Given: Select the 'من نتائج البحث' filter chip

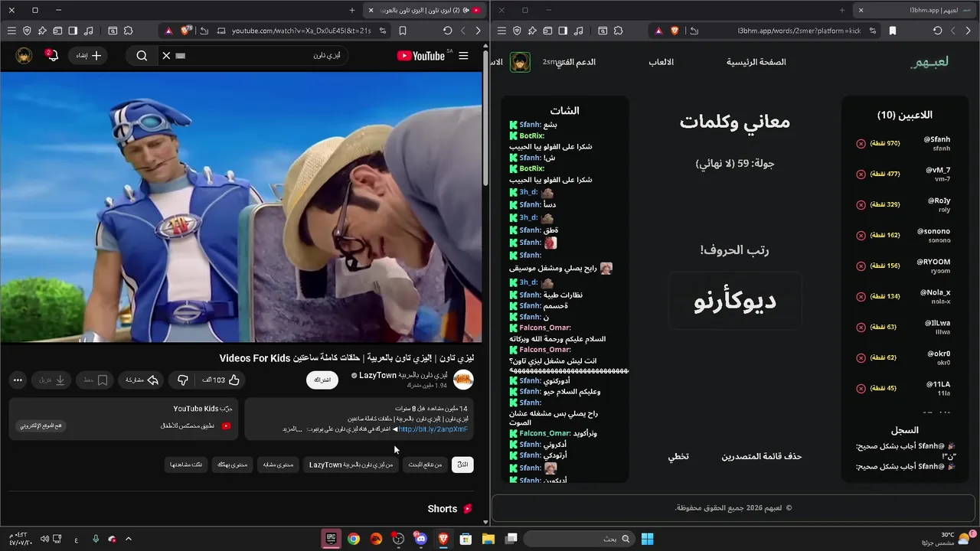Looking at the screenshot, I should [x=425, y=465].
